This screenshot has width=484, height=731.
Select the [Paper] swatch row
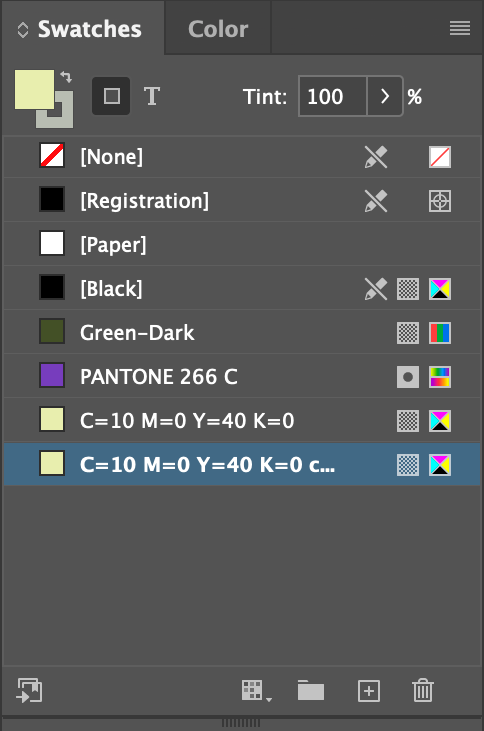click(x=242, y=245)
